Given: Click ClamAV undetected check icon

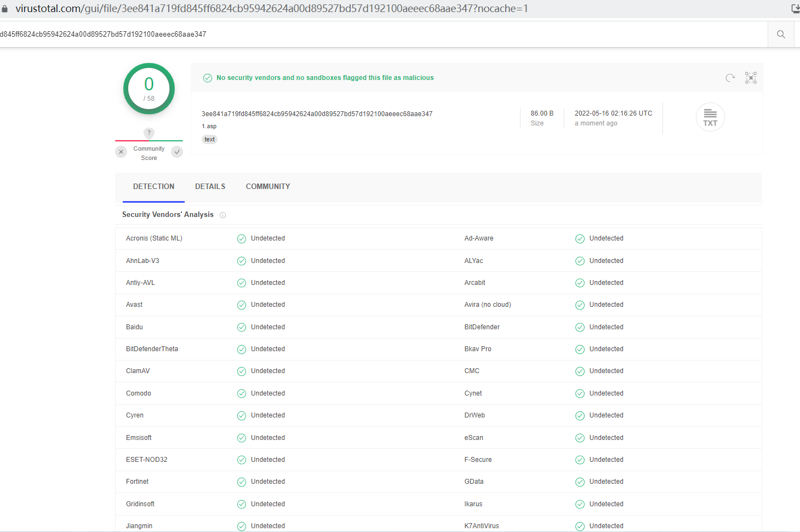Looking at the screenshot, I should [242, 371].
